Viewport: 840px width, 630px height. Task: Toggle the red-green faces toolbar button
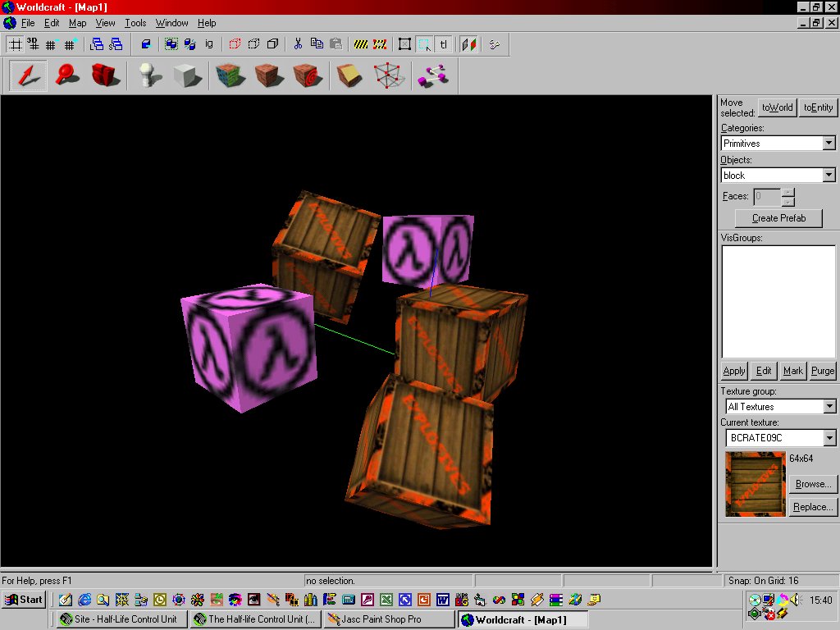coord(468,44)
